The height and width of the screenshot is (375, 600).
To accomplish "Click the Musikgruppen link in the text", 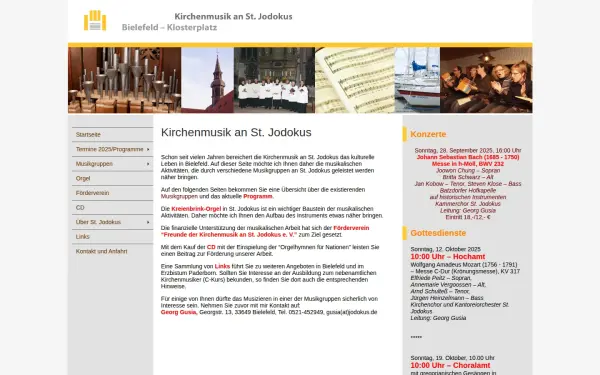I will pos(179,196).
